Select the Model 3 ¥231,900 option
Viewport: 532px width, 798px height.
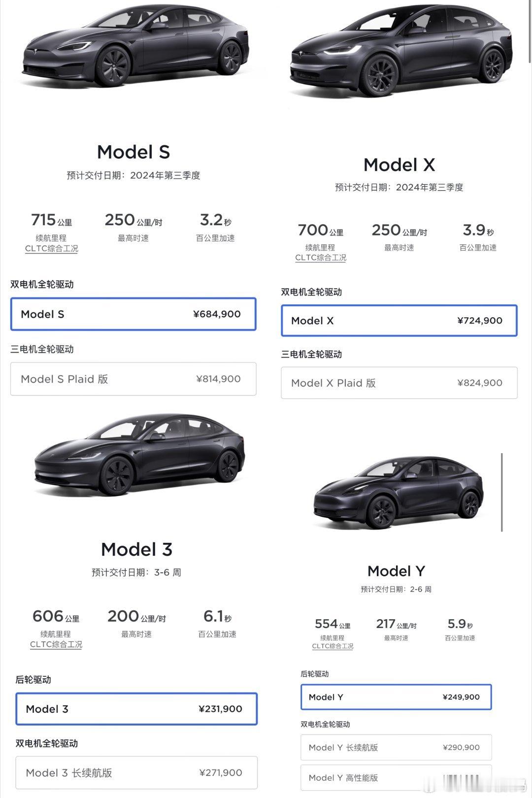[x=136, y=709]
